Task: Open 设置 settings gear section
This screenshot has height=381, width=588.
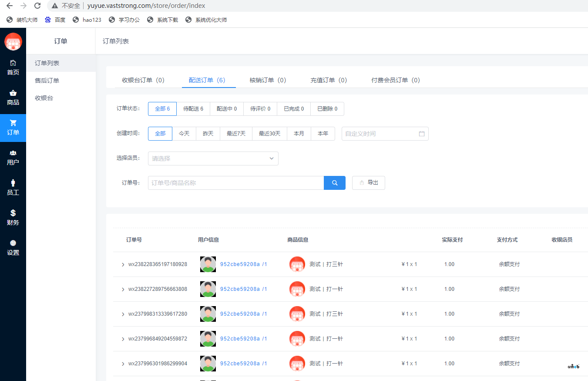Action: pyautogui.click(x=13, y=248)
